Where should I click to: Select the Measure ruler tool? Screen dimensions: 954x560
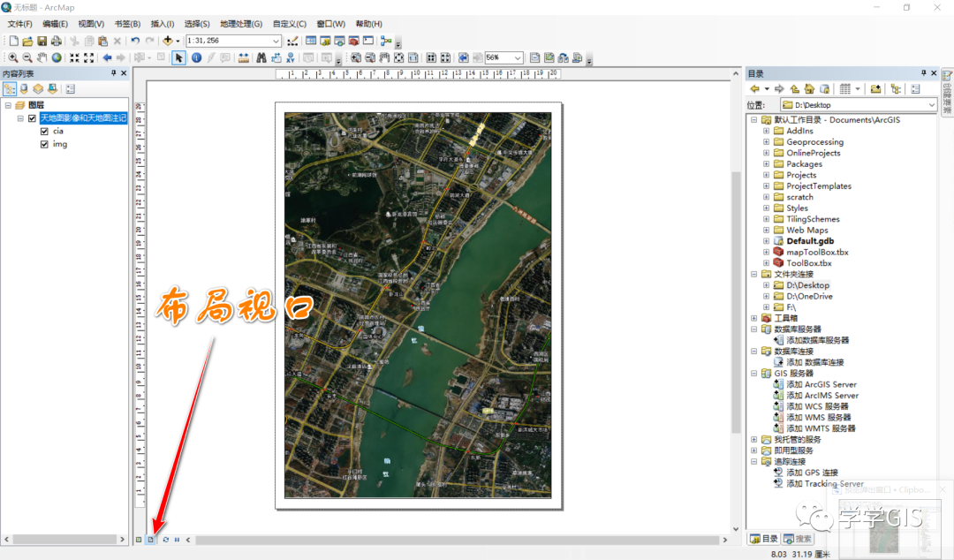click(x=244, y=57)
